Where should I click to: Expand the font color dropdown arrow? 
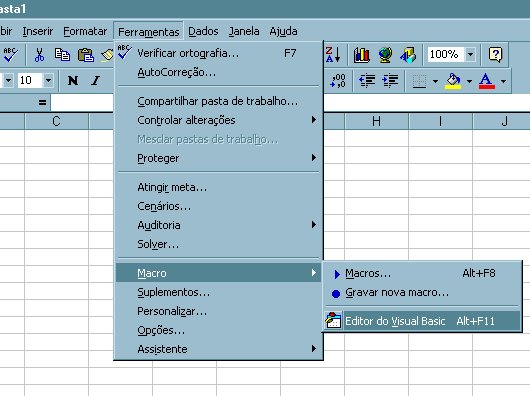[x=503, y=81]
